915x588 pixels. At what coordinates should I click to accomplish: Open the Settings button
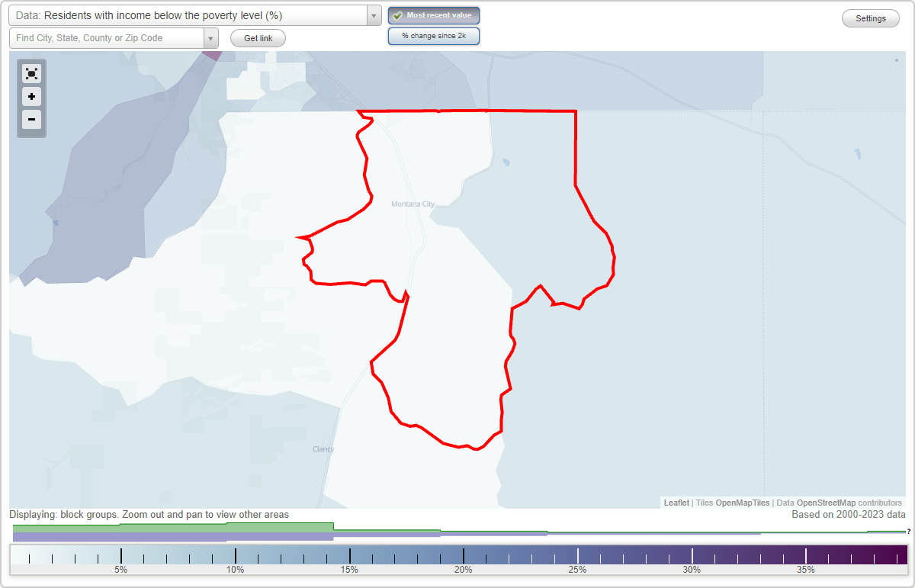pyautogui.click(x=871, y=19)
